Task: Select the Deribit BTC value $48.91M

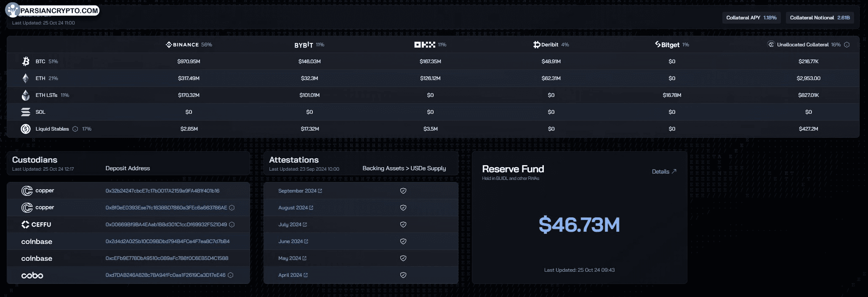Action: pyautogui.click(x=551, y=62)
